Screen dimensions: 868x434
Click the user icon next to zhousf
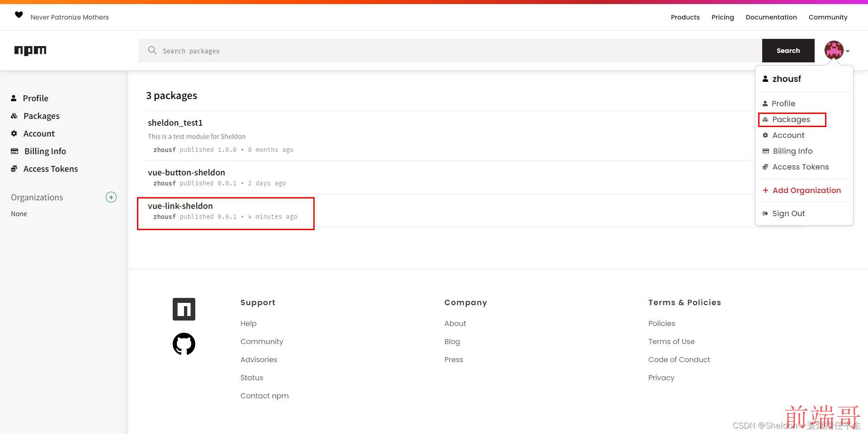pos(765,79)
